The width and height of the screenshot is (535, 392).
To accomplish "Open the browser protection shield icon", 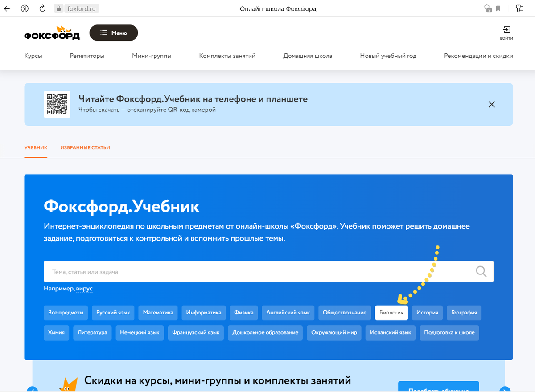I will (487, 8).
